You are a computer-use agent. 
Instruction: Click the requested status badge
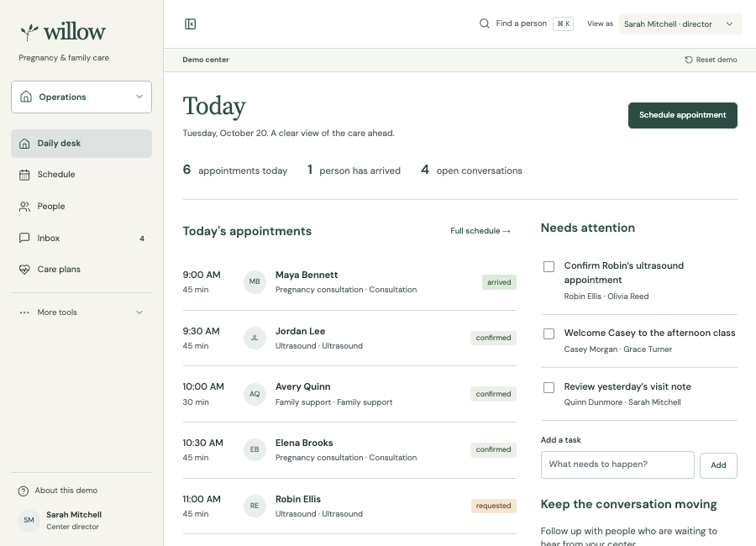pos(493,506)
